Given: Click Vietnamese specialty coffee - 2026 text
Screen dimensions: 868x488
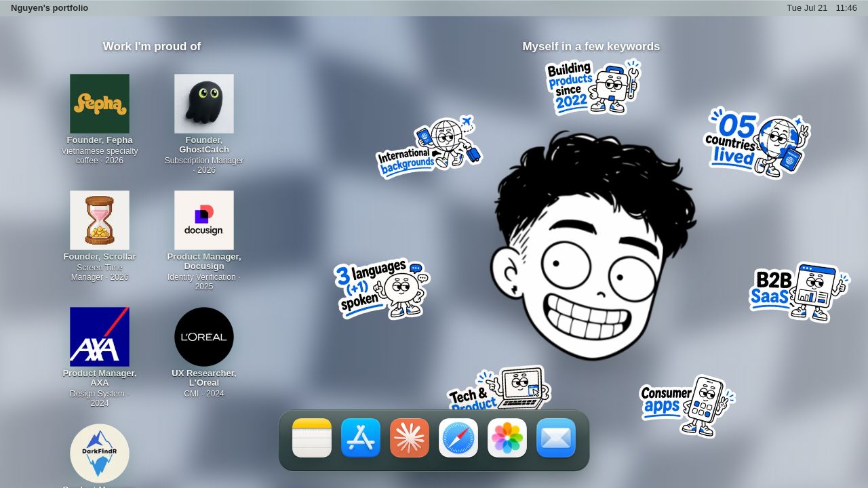Looking at the screenshot, I should 100,156.
